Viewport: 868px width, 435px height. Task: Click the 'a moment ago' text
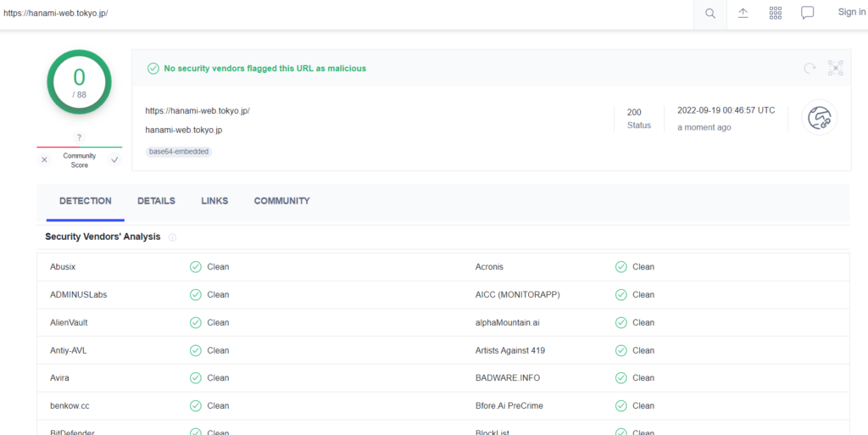(x=704, y=127)
